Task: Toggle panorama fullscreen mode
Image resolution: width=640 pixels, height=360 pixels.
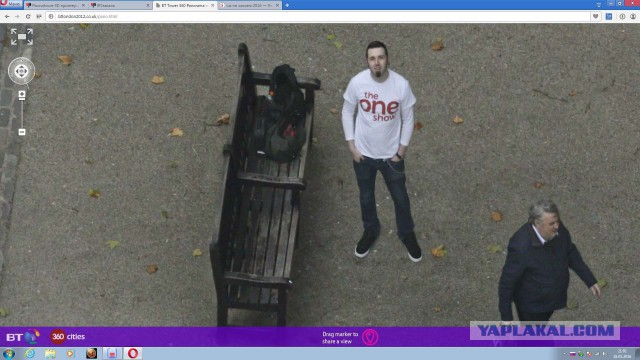Action: click(x=22, y=37)
